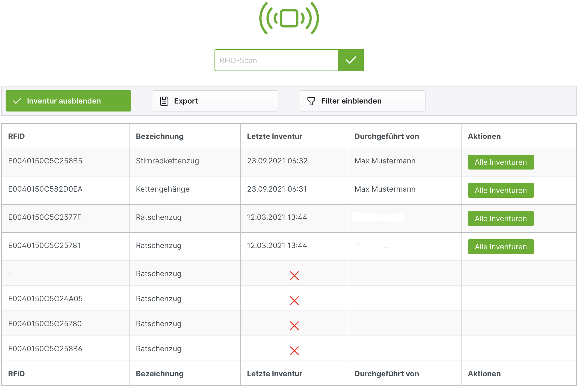Open Alle Inventuren for RFID E0040150C5C2577F
Screen dimensions: 587x392
[500, 218]
